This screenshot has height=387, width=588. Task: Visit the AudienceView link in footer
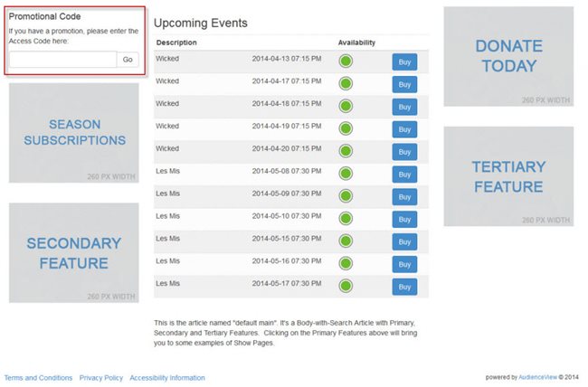pyautogui.click(x=537, y=377)
